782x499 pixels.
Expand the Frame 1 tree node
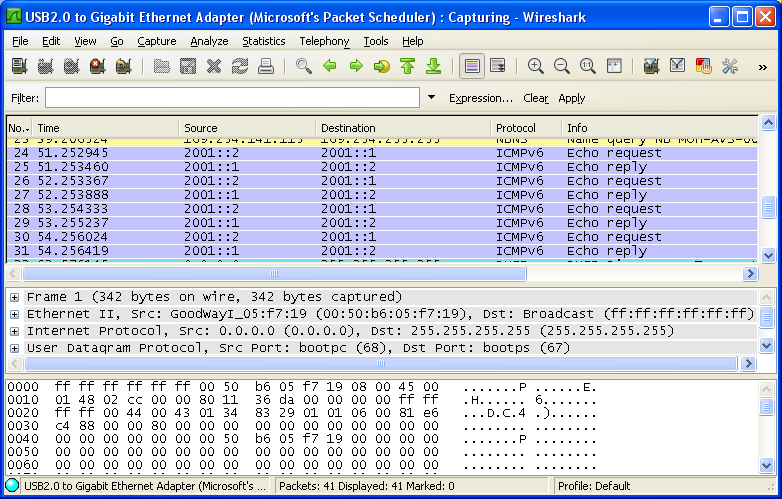pos(14,298)
